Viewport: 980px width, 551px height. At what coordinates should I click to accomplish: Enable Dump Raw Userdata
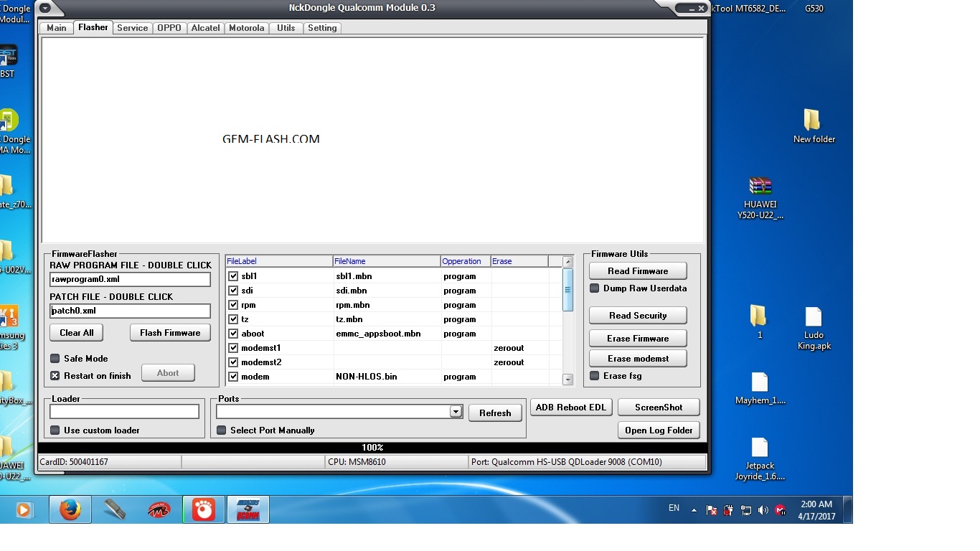594,288
